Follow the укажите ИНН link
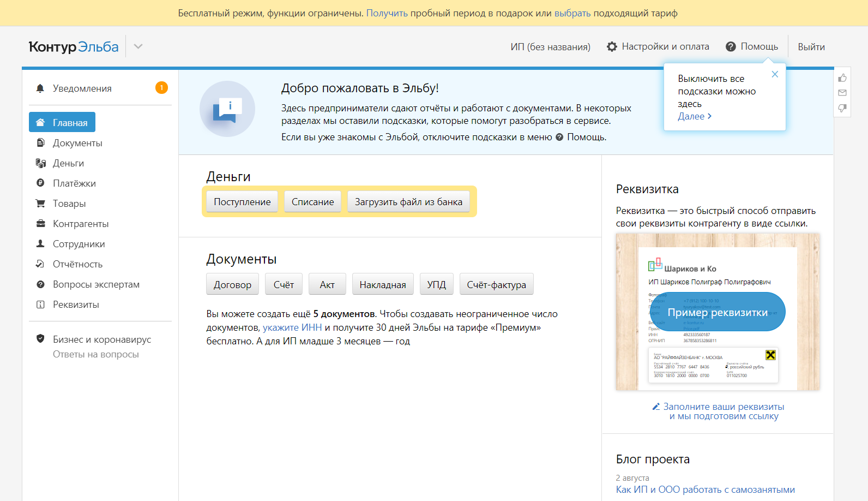Image resolution: width=868 pixels, height=501 pixels. pos(292,327)
